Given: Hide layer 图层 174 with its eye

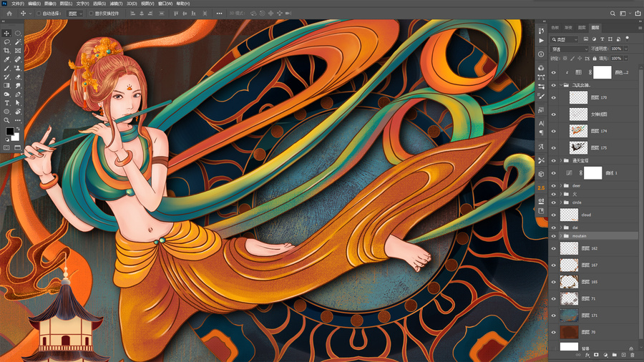Looking at the screenshot, I should (553, 132).
